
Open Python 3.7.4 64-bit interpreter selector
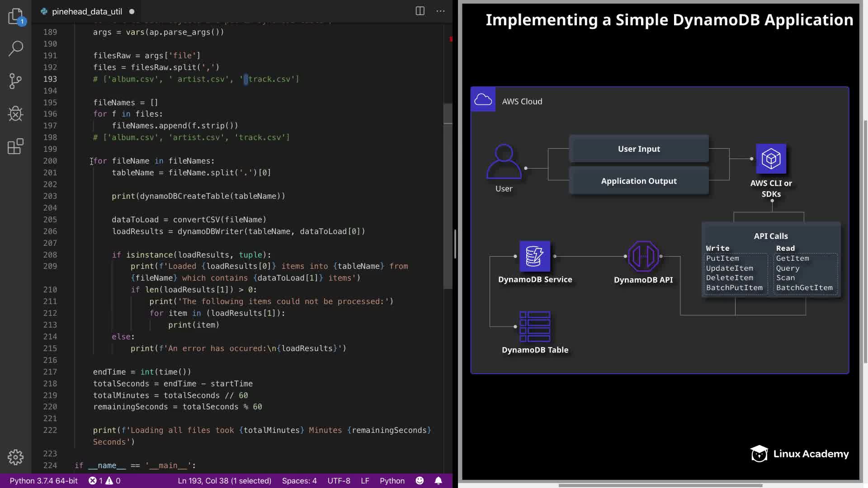43,481
